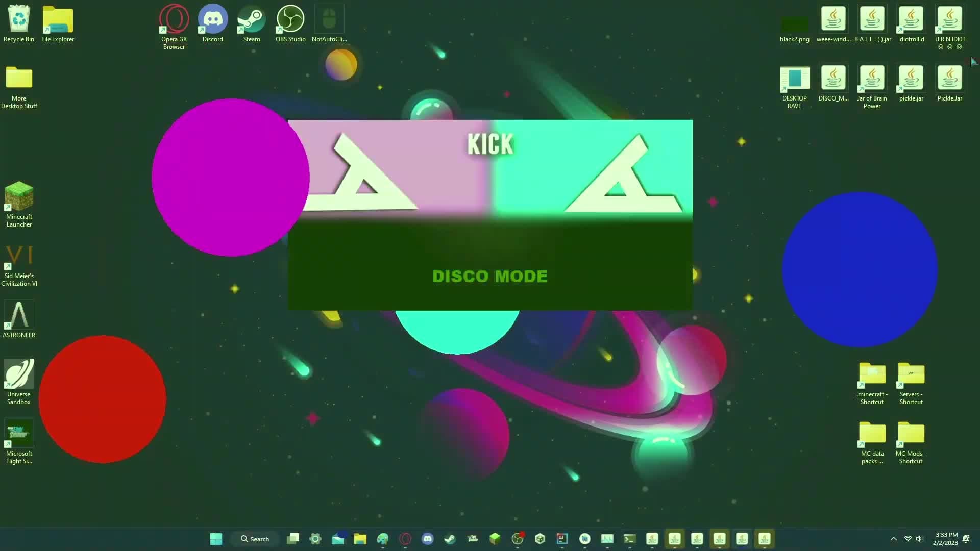The width and height of the screenshot is (980, 551).
Task: Open the terminal taskbar icon
Action: pyautogui.click(x=630, y=539)
